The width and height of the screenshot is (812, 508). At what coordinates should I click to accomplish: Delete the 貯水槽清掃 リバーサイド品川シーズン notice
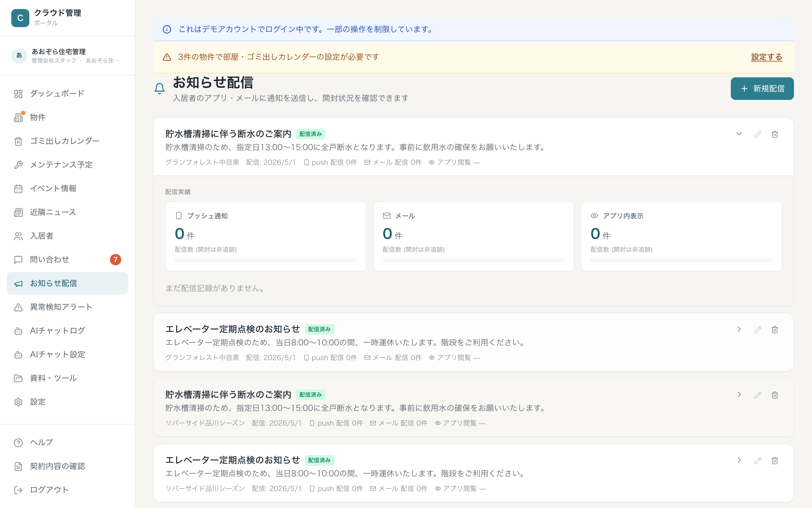(x=775, y=395)
